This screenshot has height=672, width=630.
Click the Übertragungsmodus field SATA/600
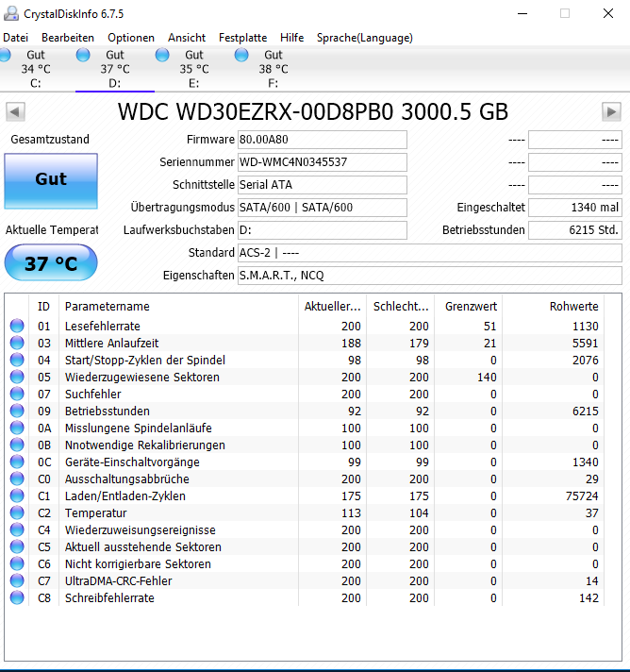tap(322, 208)
